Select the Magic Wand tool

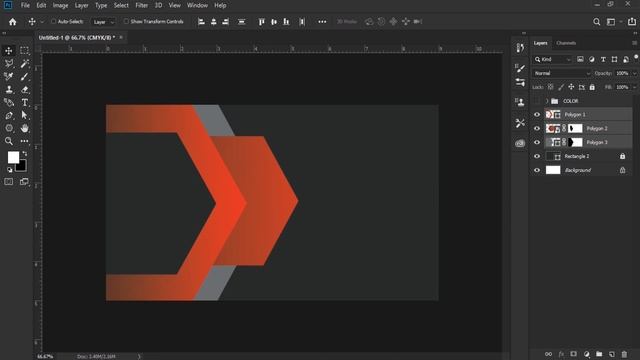(24, 64)
